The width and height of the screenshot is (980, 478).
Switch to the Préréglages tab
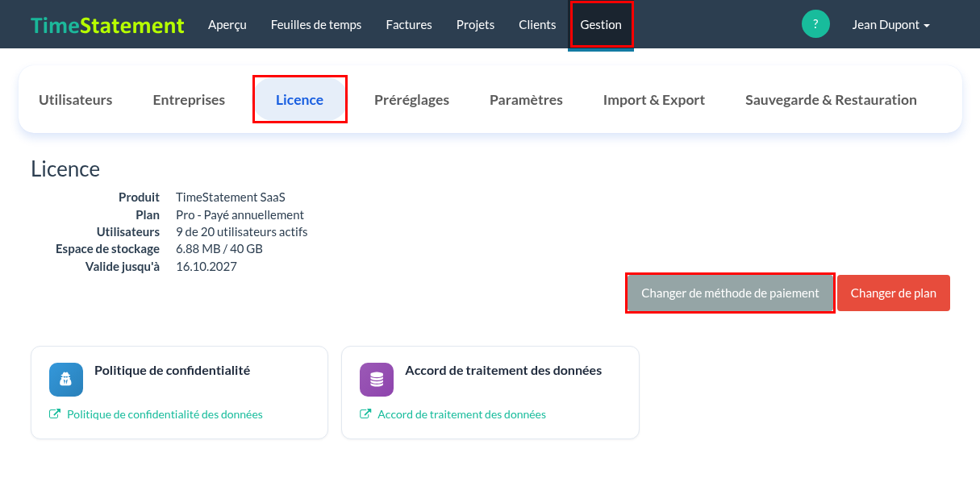coord(411,100)
